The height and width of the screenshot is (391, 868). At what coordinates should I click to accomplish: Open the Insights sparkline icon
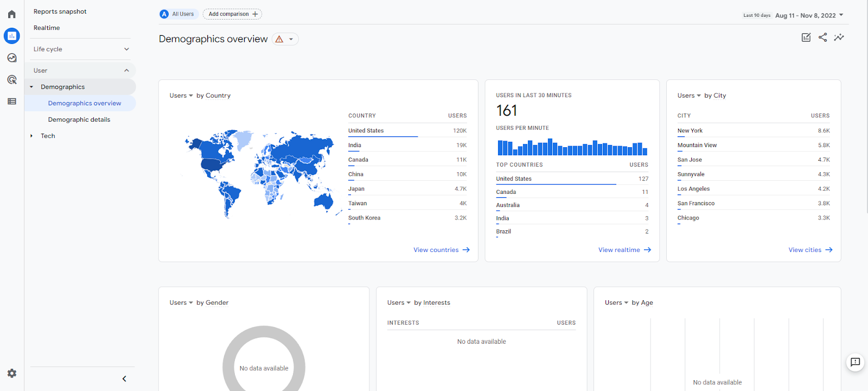click(839, 37)
